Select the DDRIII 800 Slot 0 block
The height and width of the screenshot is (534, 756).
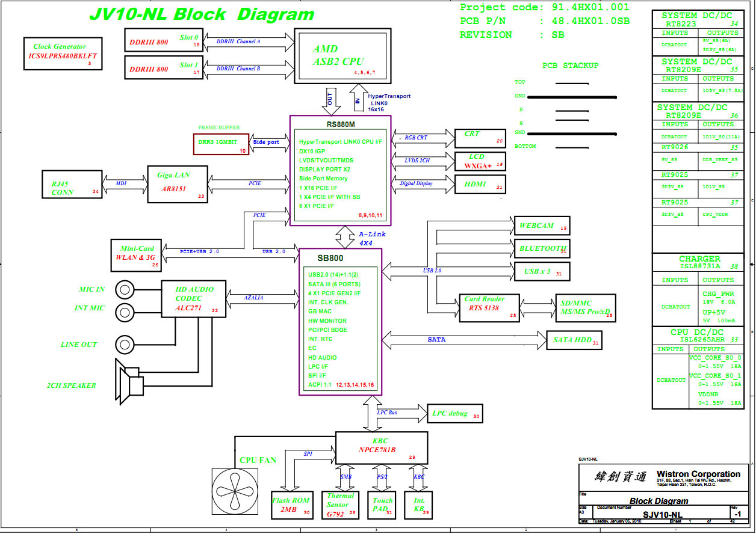[164, 40]
